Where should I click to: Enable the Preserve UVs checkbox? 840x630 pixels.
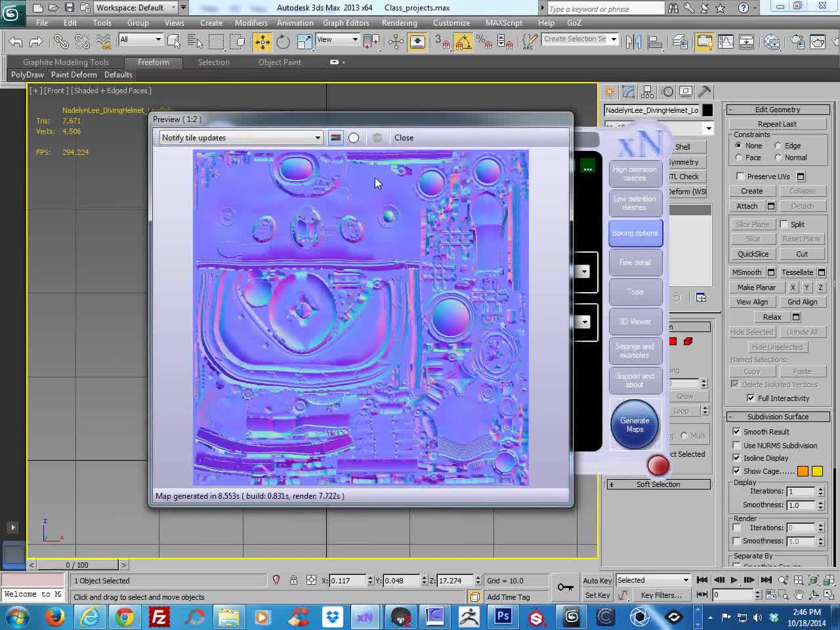[x=740, y=177]
